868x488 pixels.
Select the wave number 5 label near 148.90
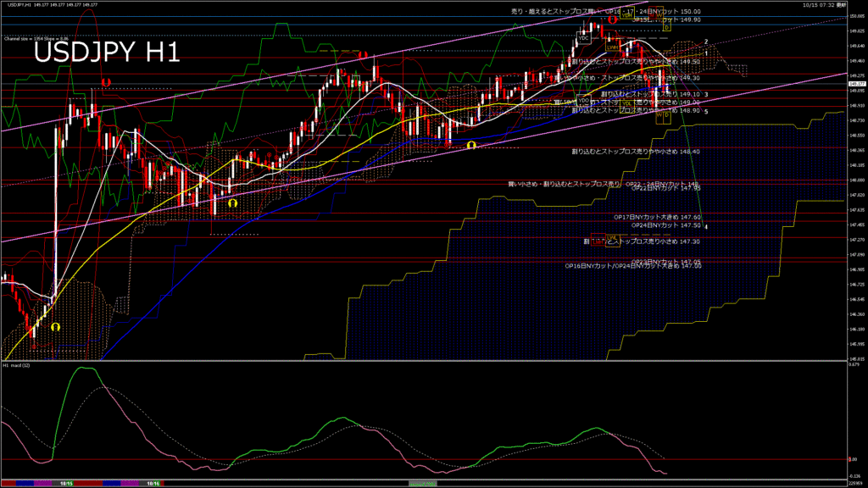706,112
